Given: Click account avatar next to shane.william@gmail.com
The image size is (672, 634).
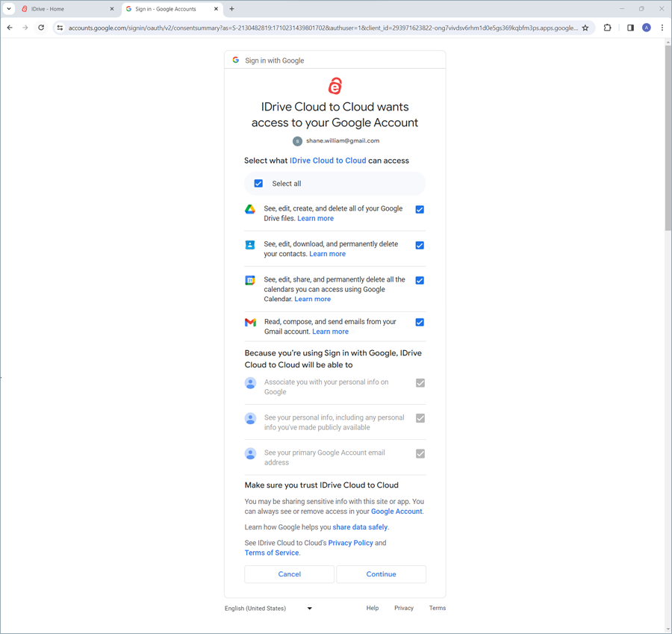Looking at the screenshot, I should tap(297, 141).
